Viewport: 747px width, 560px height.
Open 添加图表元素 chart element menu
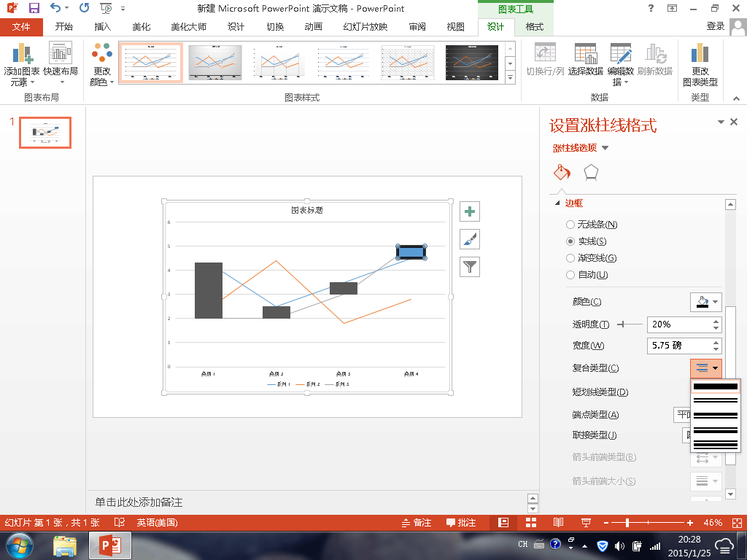tap(21, 65)
